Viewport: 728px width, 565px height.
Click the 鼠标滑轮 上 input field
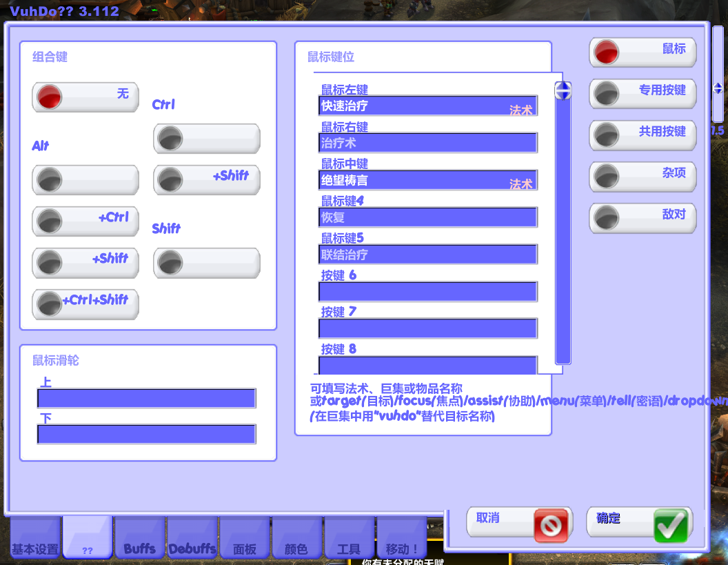coord(146,399)
